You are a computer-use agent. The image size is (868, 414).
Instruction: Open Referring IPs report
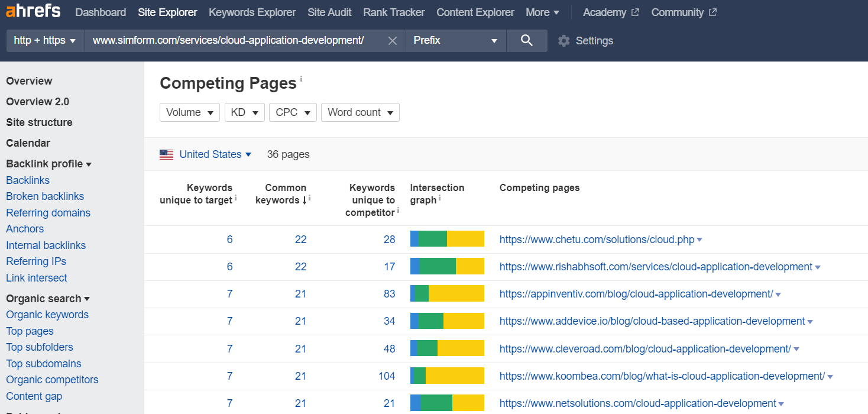pos(36,261)
